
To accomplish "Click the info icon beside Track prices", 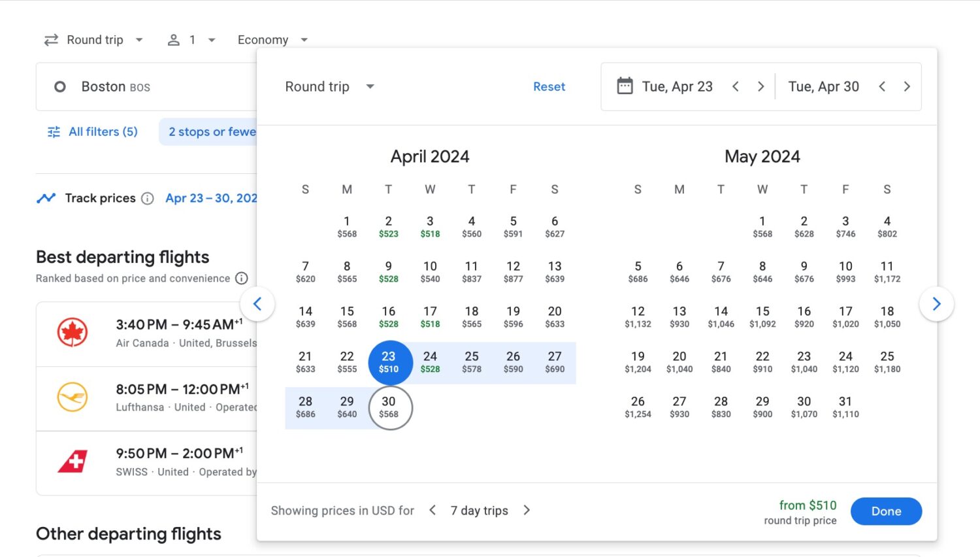I will [146, 198].
